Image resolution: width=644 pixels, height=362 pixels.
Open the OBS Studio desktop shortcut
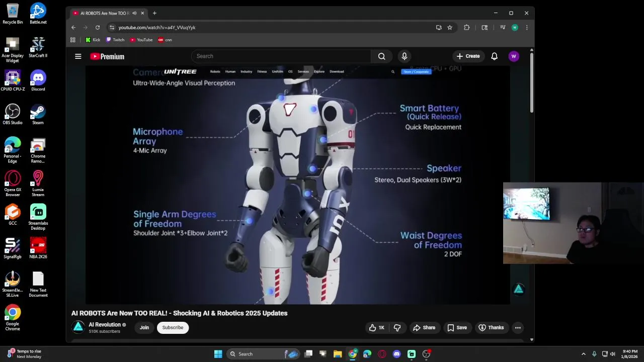[x=13, y=114]
